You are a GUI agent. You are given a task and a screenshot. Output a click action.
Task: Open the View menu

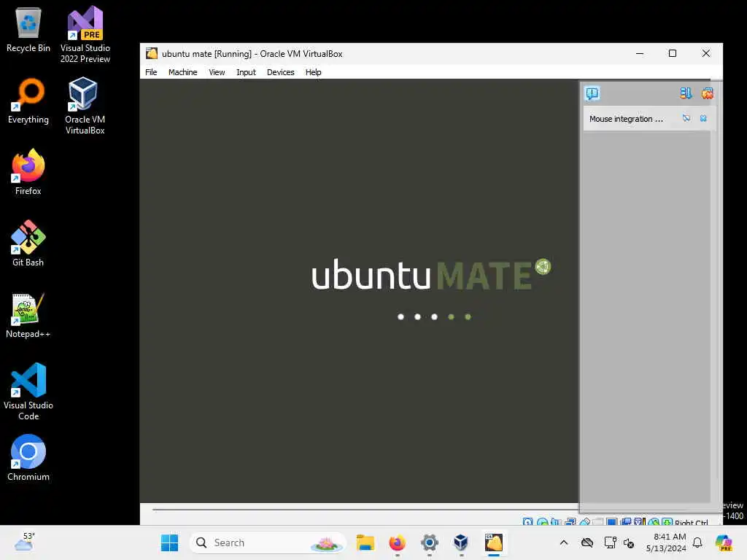(x=217, y=72)
